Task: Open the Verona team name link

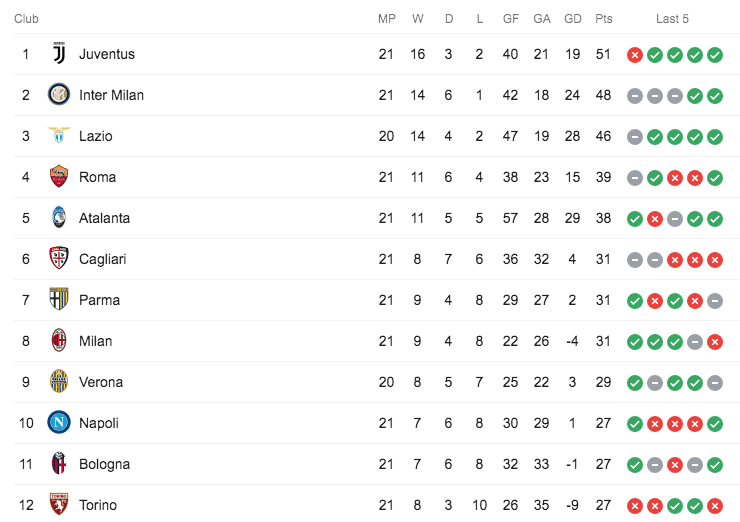Action: [x=101, y=382]
